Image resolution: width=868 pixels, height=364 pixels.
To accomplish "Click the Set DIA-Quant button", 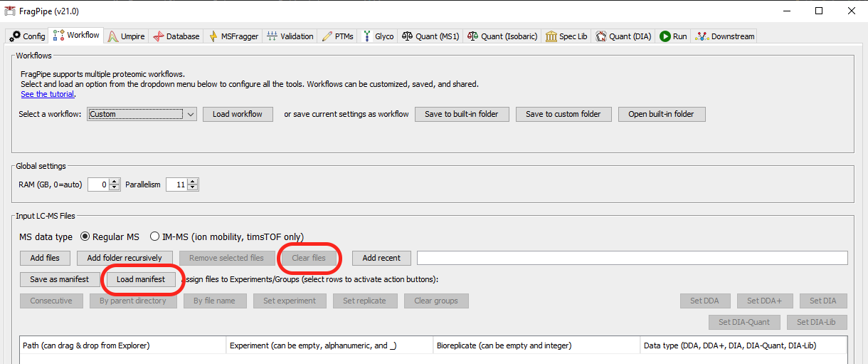I will (x=744, y=322).
